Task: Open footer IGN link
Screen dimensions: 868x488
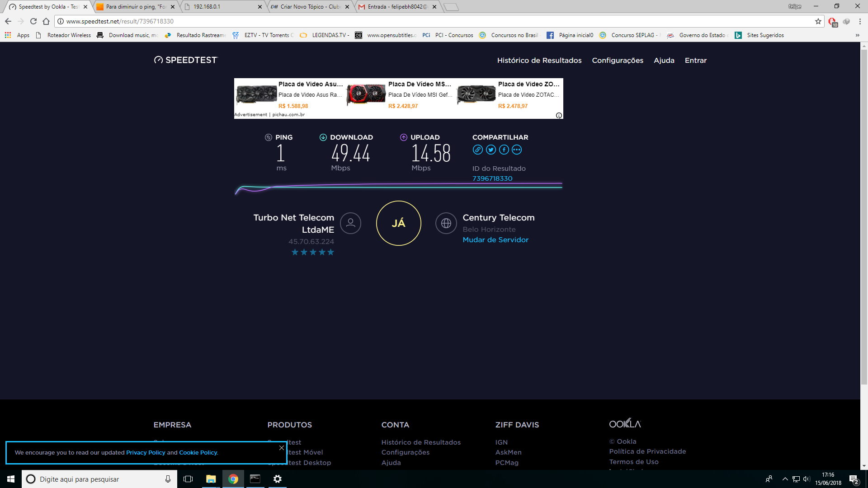Action: (501, 442)
